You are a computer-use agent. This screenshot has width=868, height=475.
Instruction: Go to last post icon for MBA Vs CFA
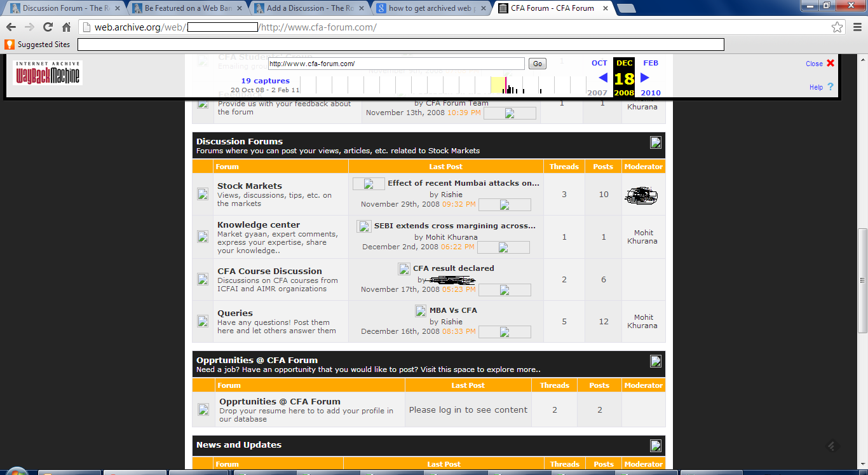coord(505,332)
